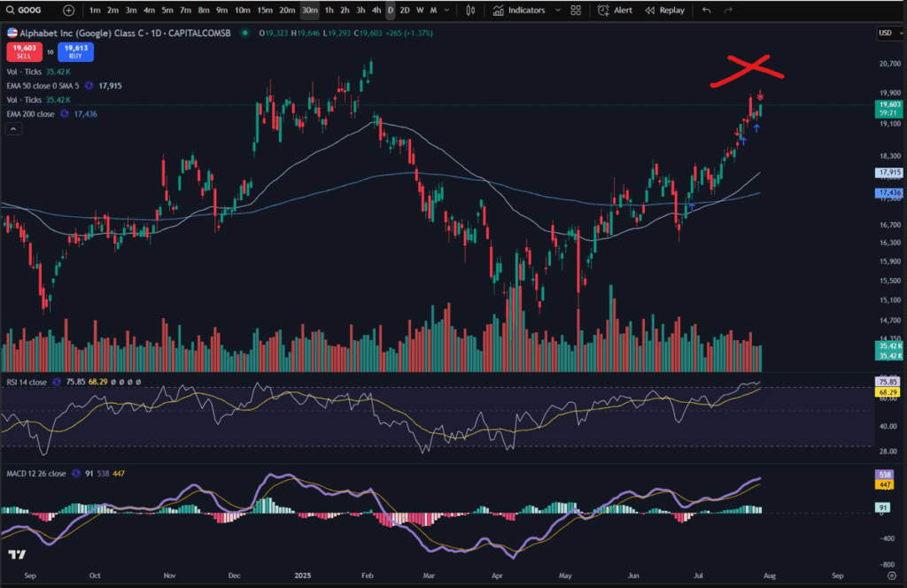Click the MACD indicator status icon
This screenshot has height=588, width=907.
pyautogui.click(x=76, y=474)
